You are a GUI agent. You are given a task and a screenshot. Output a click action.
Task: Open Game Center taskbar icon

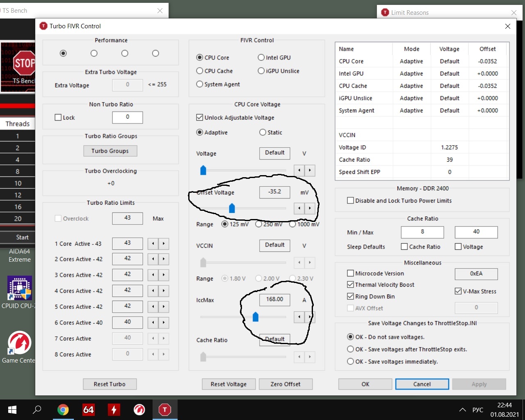139,409
